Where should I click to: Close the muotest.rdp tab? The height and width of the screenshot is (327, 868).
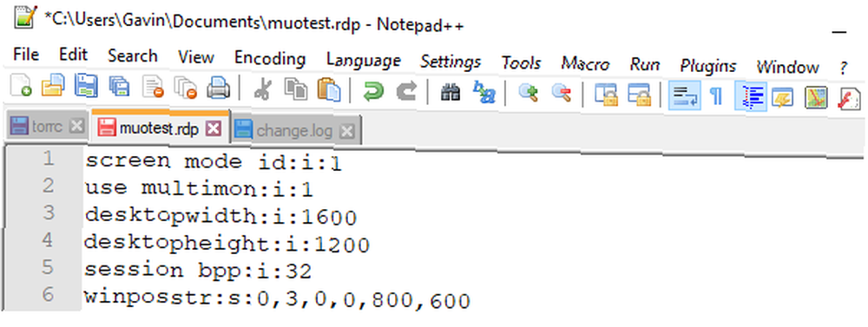(214, 129)
